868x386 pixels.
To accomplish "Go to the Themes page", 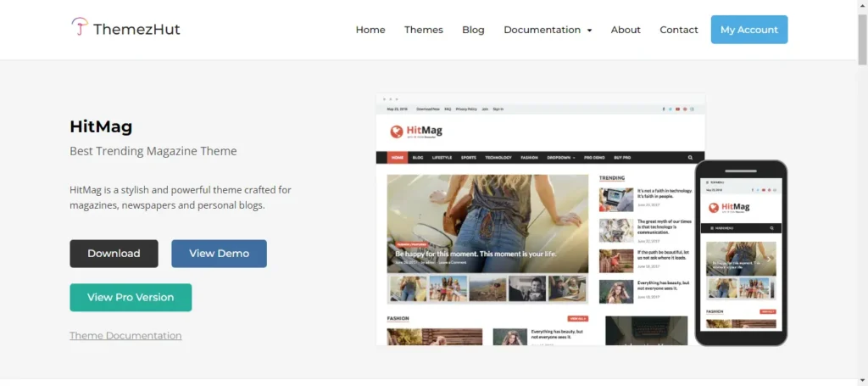I will 424,30.
